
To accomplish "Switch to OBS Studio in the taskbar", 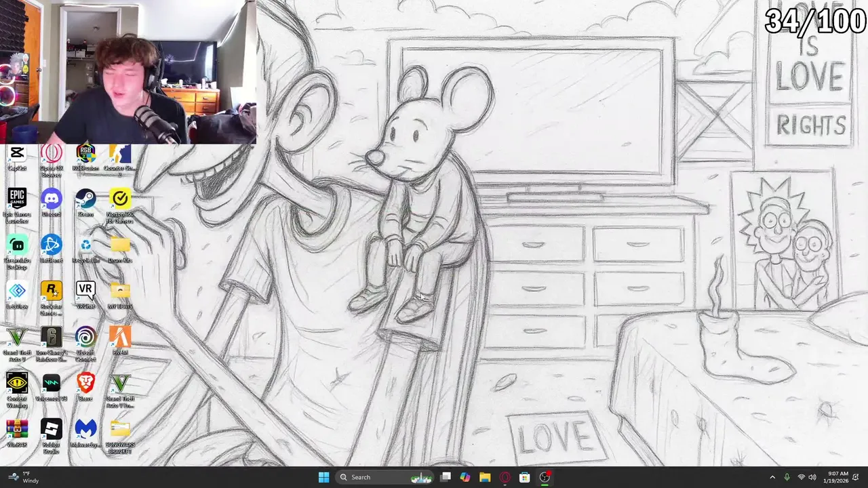I will [x=545, y=477].
